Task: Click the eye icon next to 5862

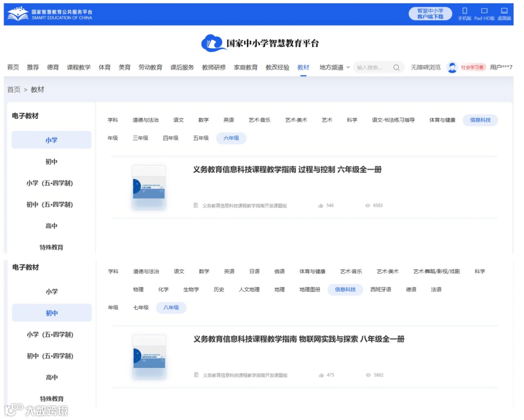Action: 368,375
